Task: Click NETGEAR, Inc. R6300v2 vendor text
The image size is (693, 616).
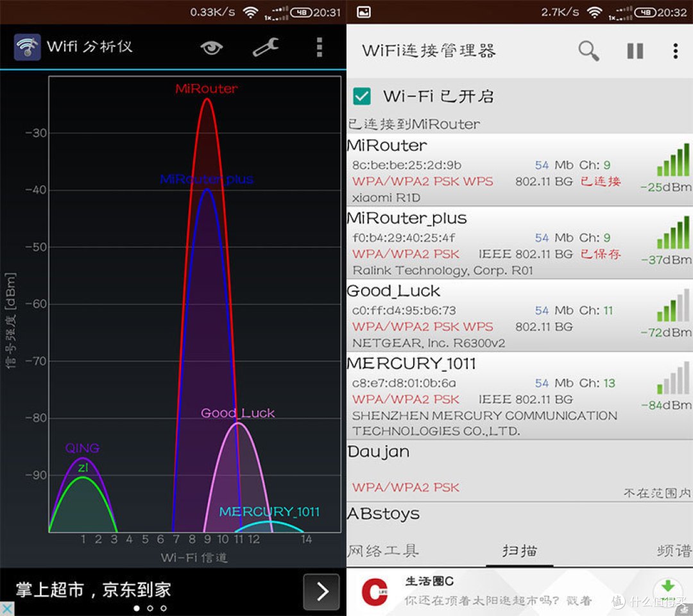Action: pyautogui.click(x=428, y=343)
